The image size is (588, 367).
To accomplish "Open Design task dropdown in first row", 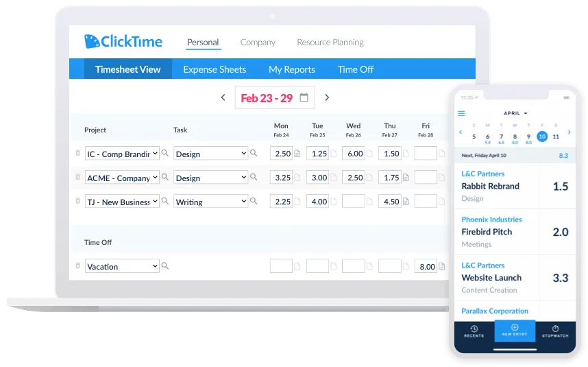I will (x=210, y=154).
